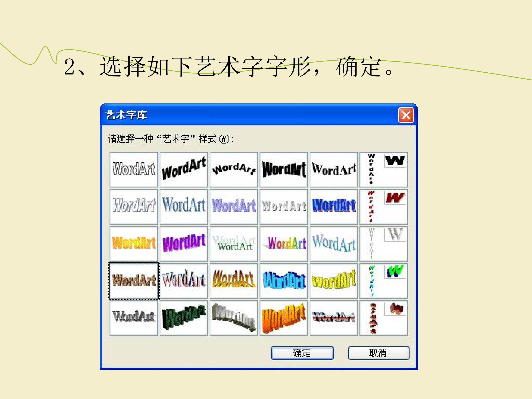This screenshot has width=532, height=399.
Task: Choose the purple slanted WordArt style
Action: [184, 244]
